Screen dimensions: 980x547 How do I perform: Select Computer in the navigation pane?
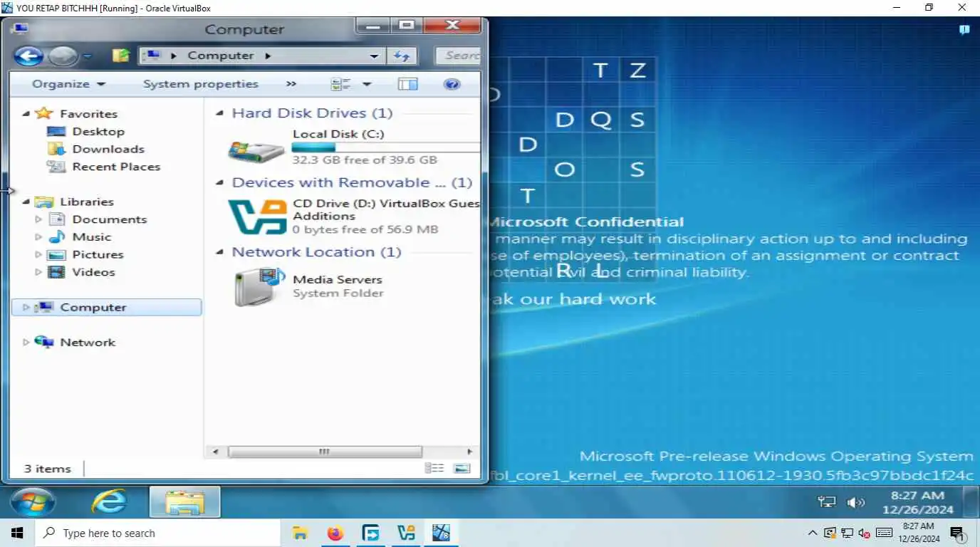pos(107,307)
